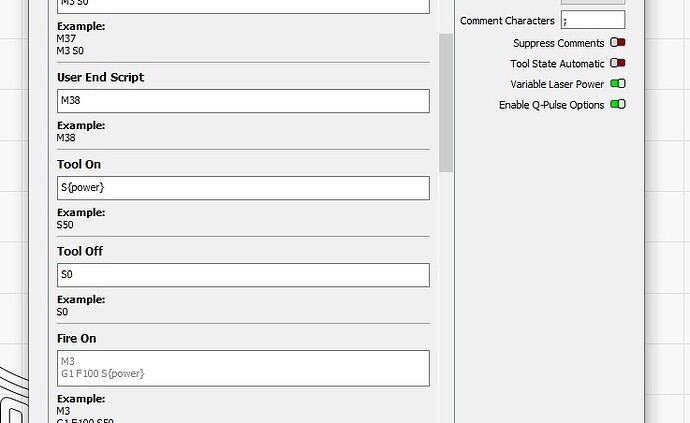690x423 pixels.
Task: Click the top script field showing M3 S0
Action: 243,5
